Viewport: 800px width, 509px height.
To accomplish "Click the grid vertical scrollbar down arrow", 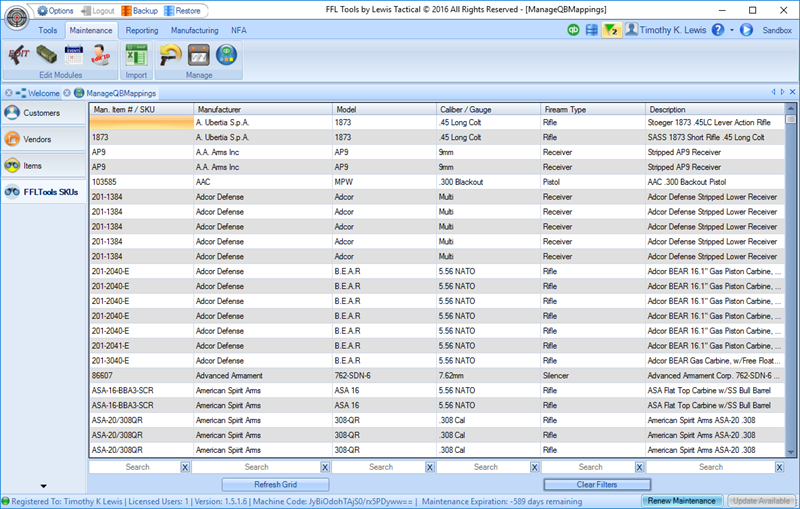I will click(791, 452).
